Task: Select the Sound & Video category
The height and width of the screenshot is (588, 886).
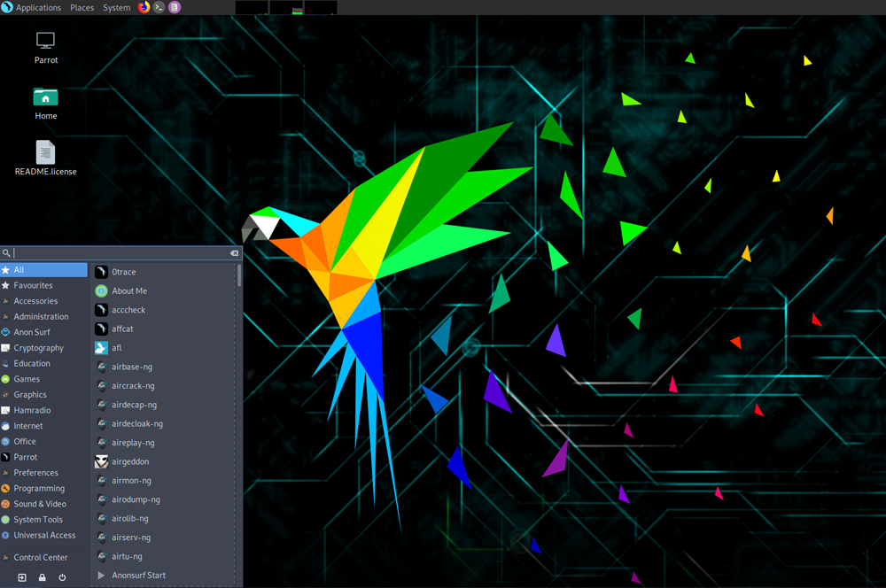Action: [44, 504]
